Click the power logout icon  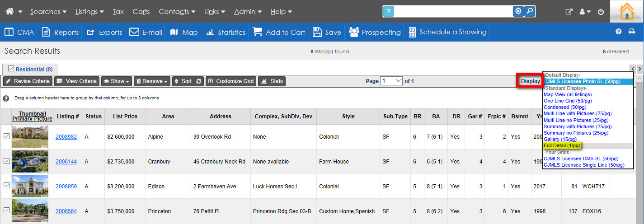(x=601, y=12)
